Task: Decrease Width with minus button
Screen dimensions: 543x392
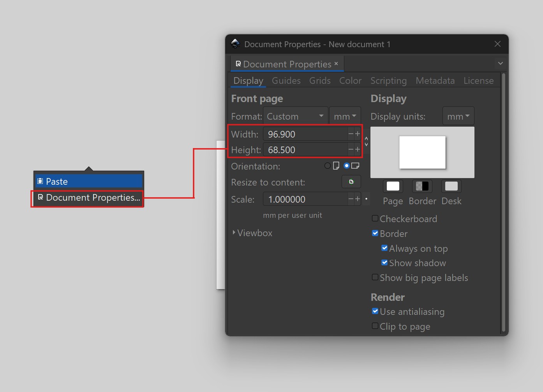Action: tap(351, 134)
